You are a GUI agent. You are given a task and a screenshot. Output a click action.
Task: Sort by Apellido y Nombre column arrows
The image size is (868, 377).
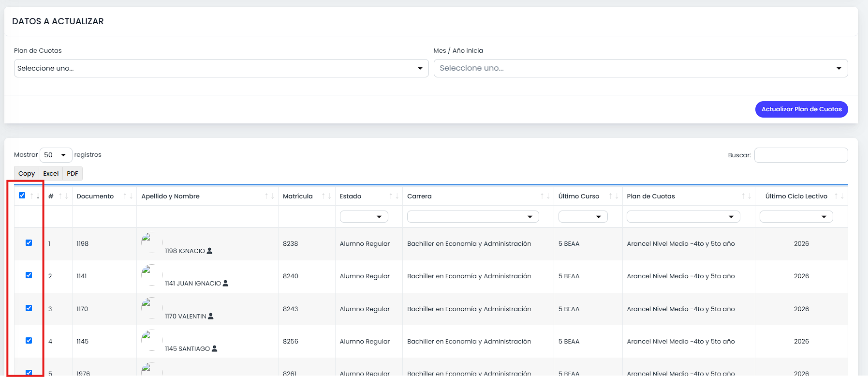click(269, 196)
